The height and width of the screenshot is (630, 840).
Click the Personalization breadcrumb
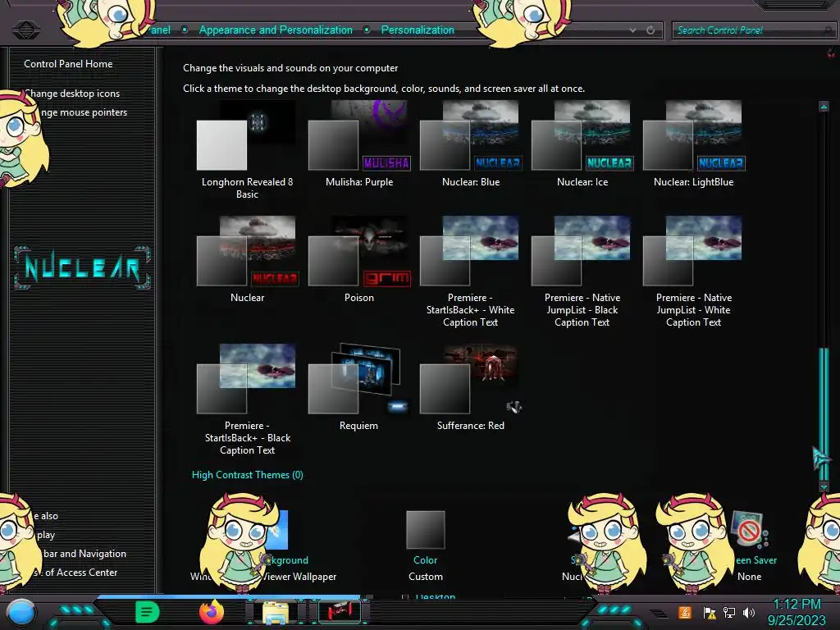tap(418, 30)
